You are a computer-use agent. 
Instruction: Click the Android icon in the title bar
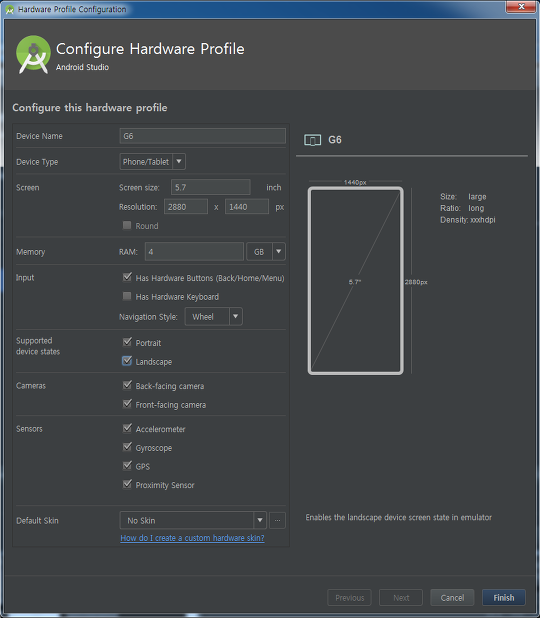click(10, 9)
